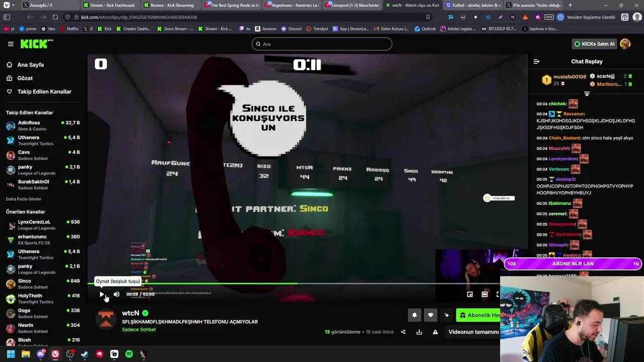Report the clip via warning icon

(435, 332)
